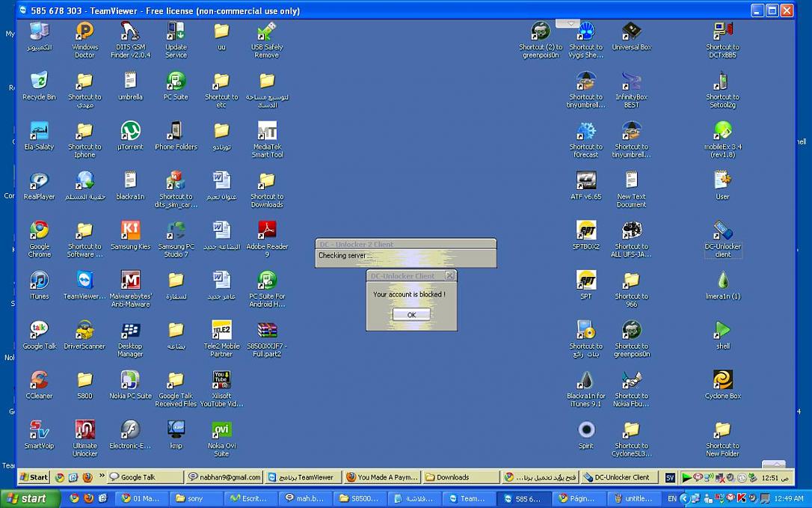Viewport: 812px width, 508px height.
Task: Open the remote desktop's Start menu
Action: (34, 477)
